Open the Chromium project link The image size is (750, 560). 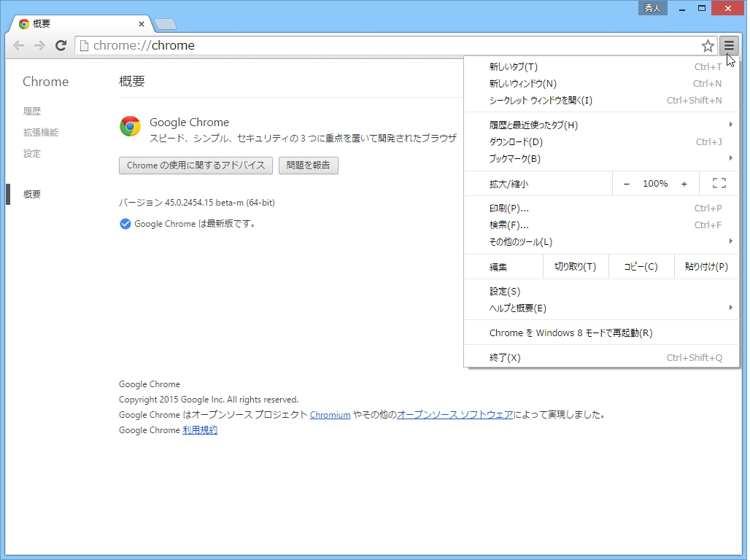pyautogui.click(x=330, y=414)
